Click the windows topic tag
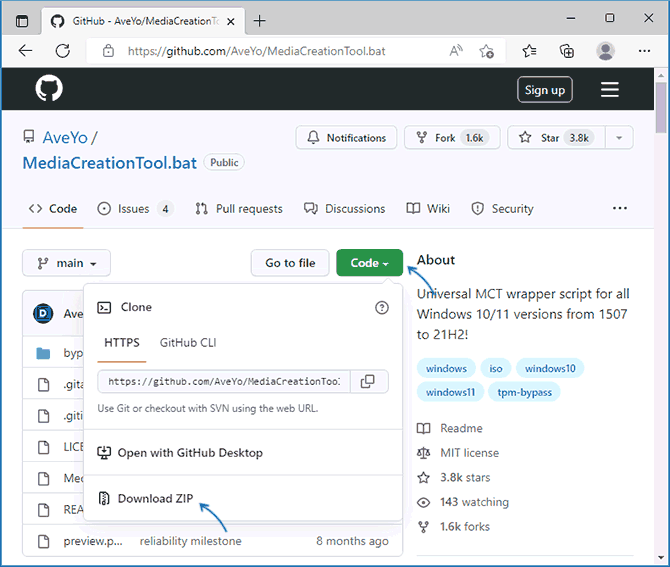 click(446, 368)
